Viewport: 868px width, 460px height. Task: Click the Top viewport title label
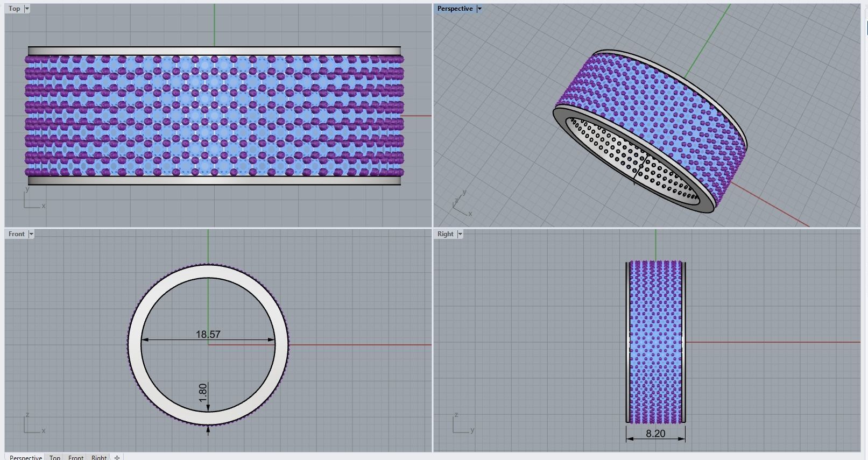click(x=15, y=9)
